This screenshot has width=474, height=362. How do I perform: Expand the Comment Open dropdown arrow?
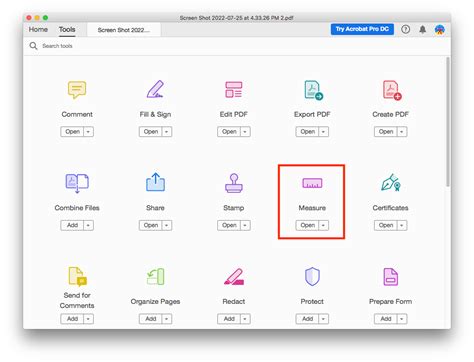[x=88, y=132]
